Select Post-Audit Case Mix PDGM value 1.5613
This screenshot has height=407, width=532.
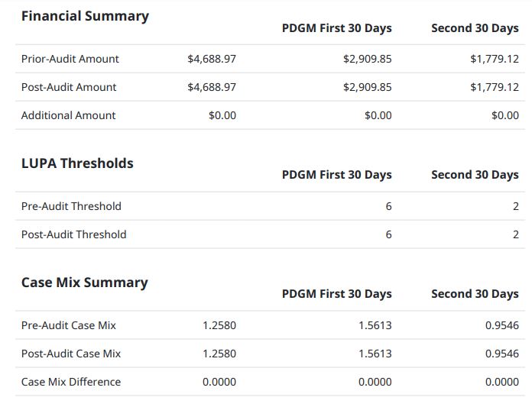(375, 354)
